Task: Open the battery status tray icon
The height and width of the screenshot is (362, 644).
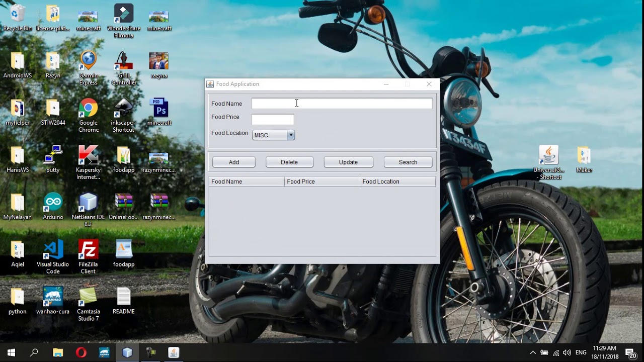Action: (x=544, y=352)
